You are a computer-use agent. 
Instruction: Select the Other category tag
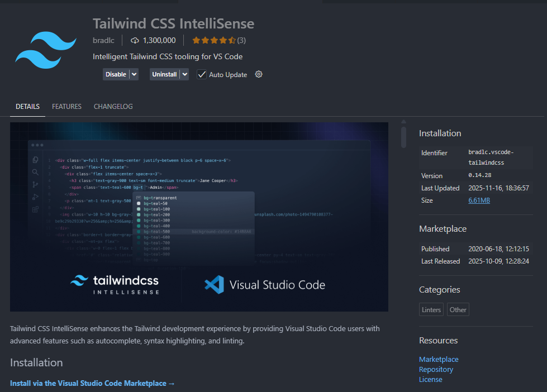tap(458, 310)
